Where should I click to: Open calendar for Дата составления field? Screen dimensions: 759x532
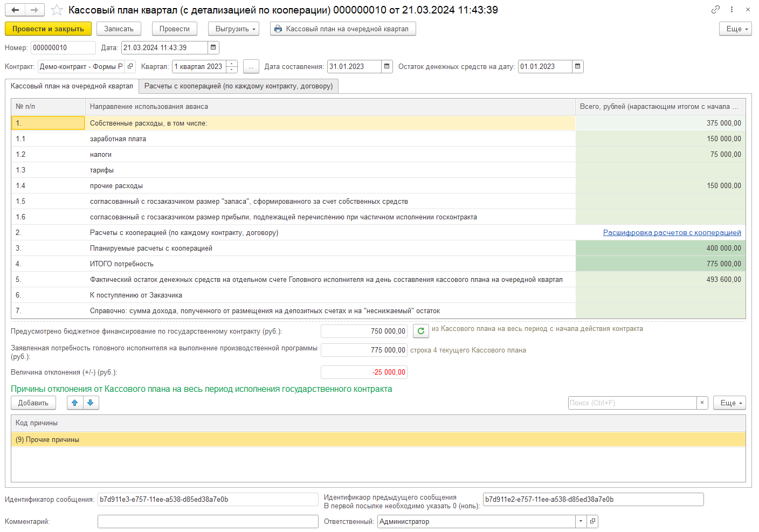point(387,66)
